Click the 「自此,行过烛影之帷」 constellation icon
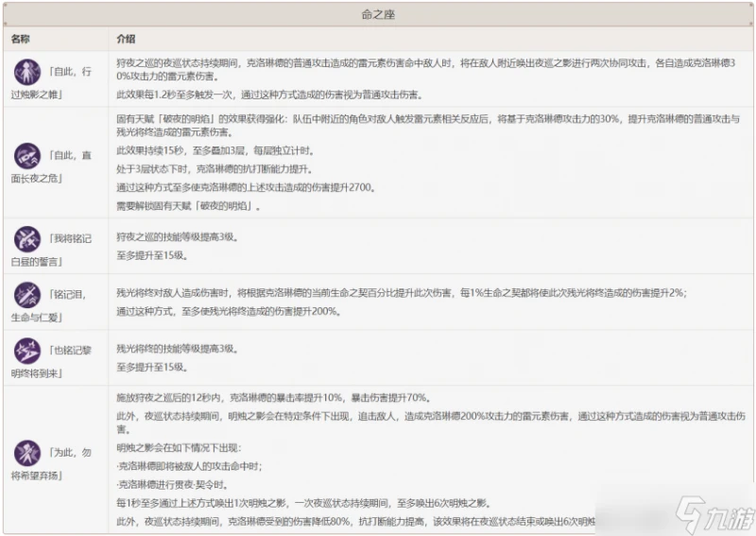Viewport: 756px width, 536px height. [x=27, y=73]
